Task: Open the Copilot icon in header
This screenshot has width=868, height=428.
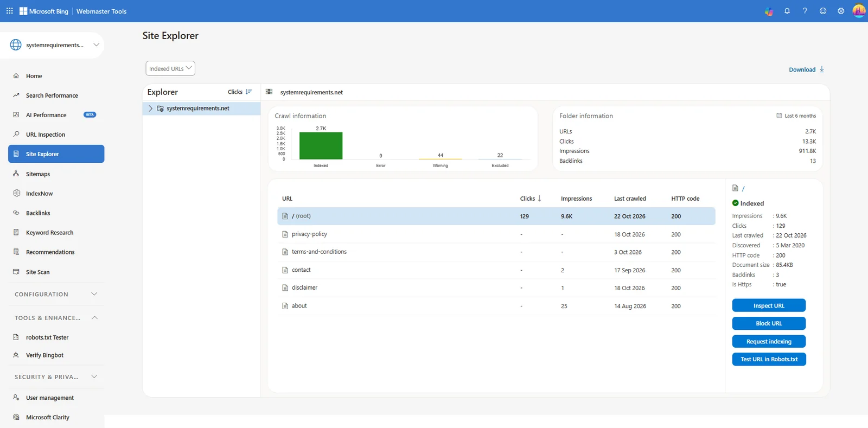Action: [x=769, y=11]
